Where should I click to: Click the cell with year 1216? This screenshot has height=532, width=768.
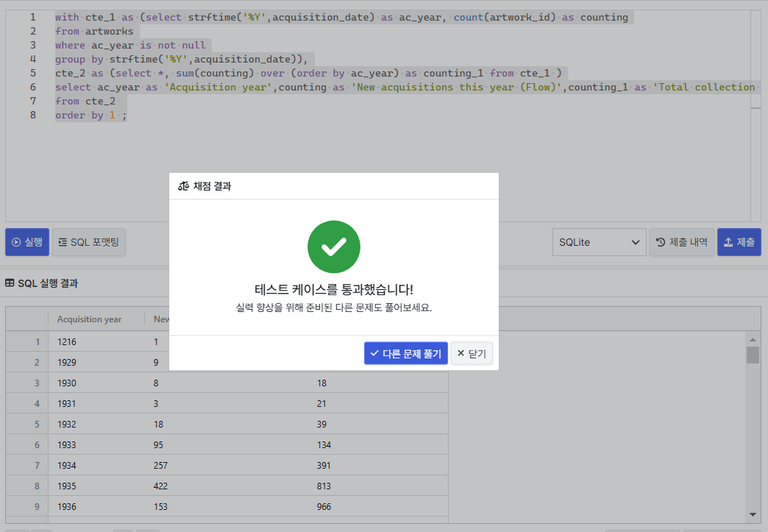tap(96, 342)
